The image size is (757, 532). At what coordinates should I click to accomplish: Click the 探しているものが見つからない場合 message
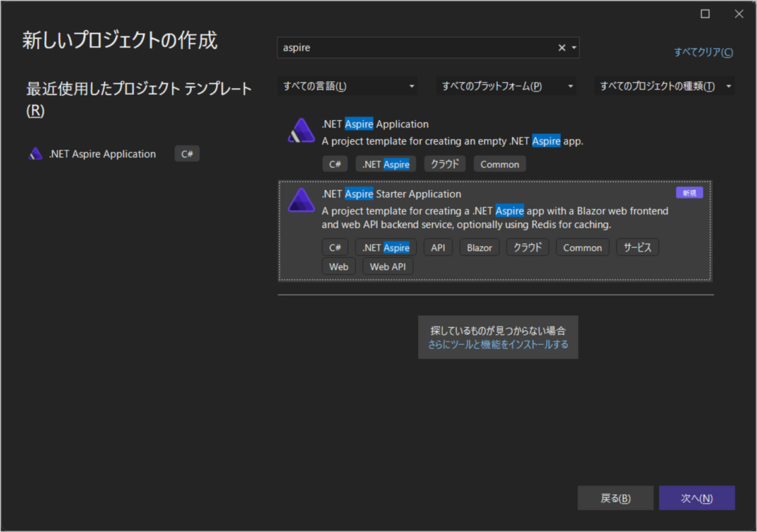(x=498, y=330)
